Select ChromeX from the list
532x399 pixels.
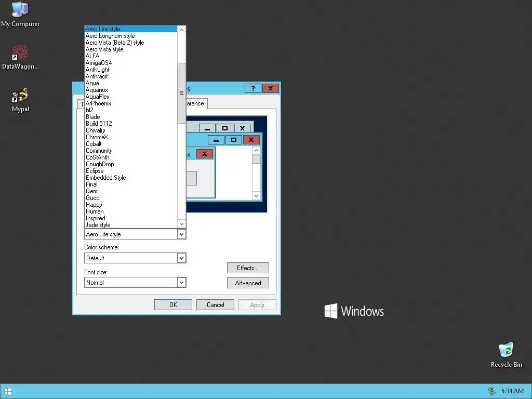[x=130, y=137]
